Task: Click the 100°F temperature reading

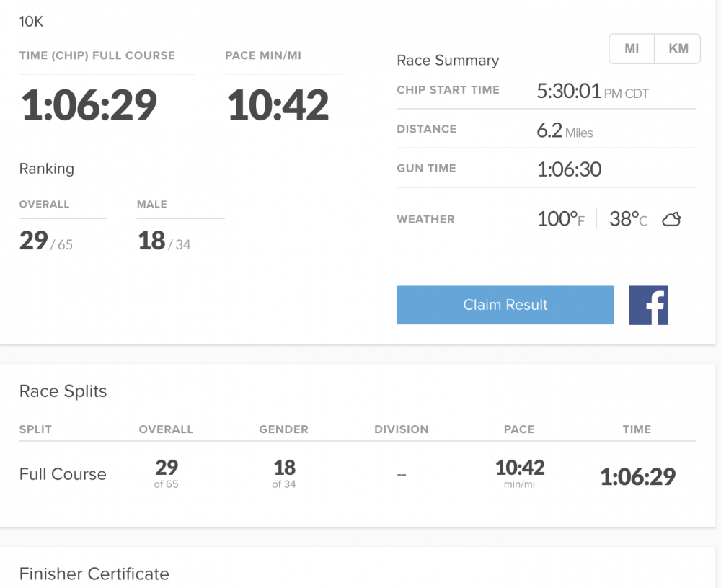Action: pyautogui.click(x=560, y=219)
